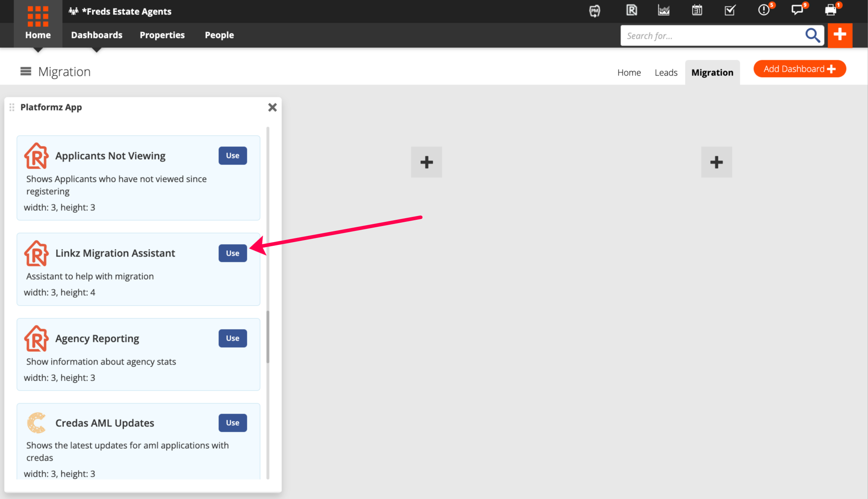Screen dimensions: 868x499
Task: Open the orange app grid launcher
Action: [38, 16]
